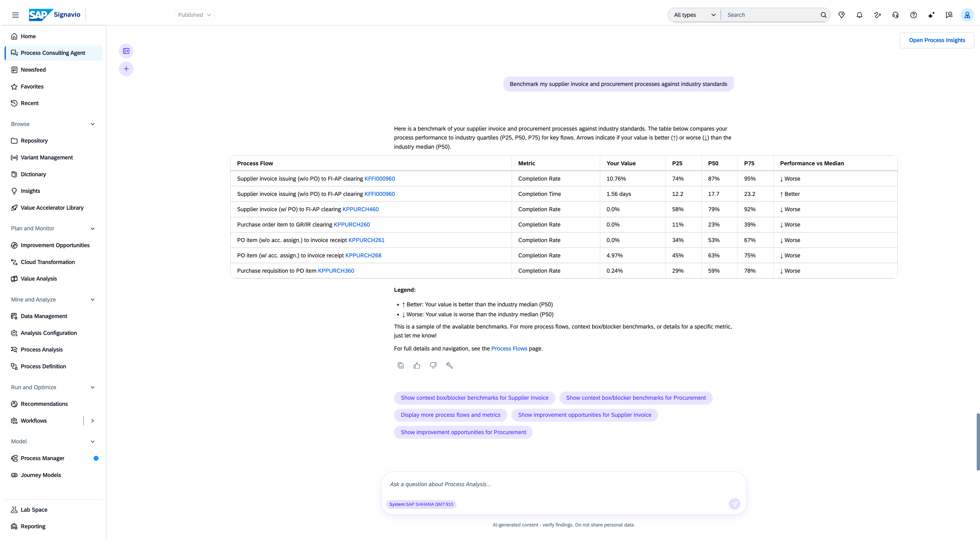Open Dictionary in sidebar
This screenshot has width=980, height=551.
[53, 174]
